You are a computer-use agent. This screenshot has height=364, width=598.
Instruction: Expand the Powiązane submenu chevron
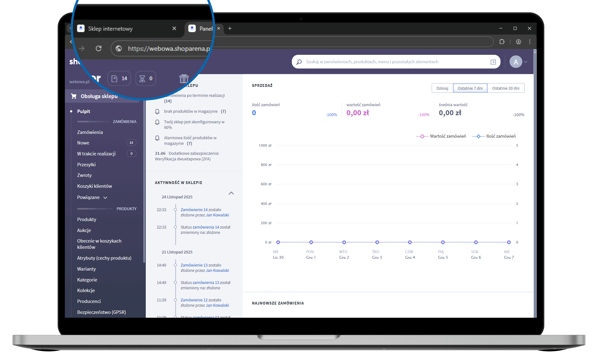pyautogui.click(x=105, y=198)
